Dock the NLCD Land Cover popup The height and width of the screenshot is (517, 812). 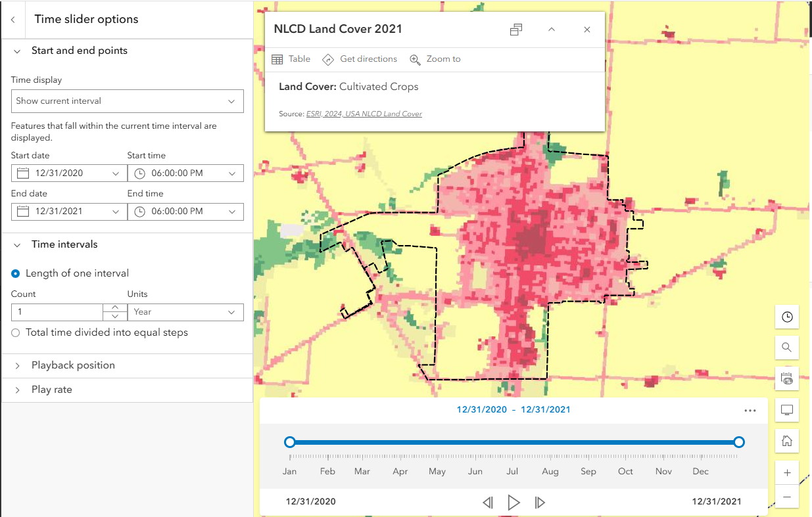coord(516,30)
